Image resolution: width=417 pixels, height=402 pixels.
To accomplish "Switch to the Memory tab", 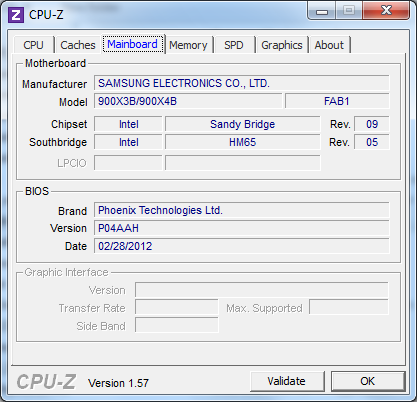I will 188,45.
